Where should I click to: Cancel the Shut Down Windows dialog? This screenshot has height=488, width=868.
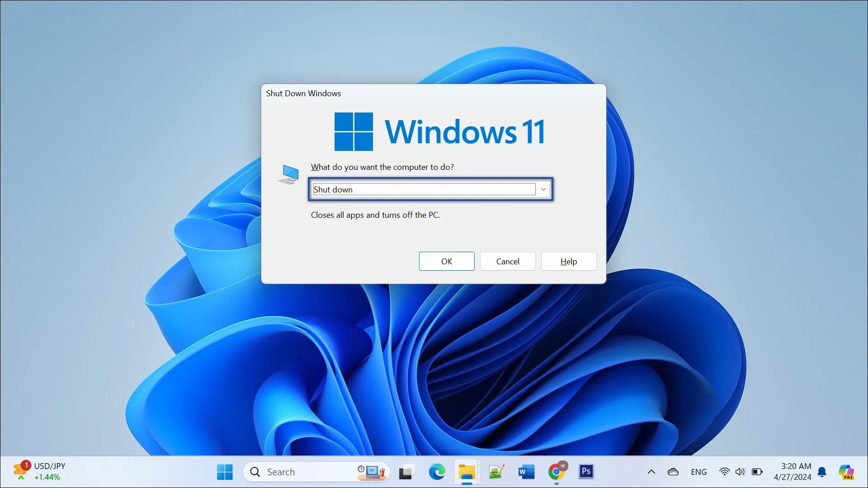(507, 261)
